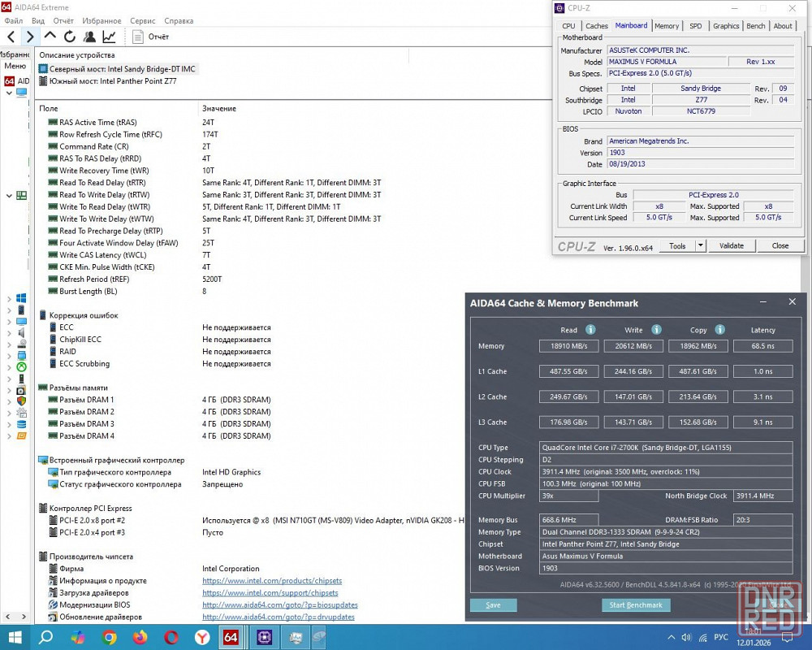Expand the Windows logo tree node
Viewport: 812px width, 650px height.
(9, 298)
